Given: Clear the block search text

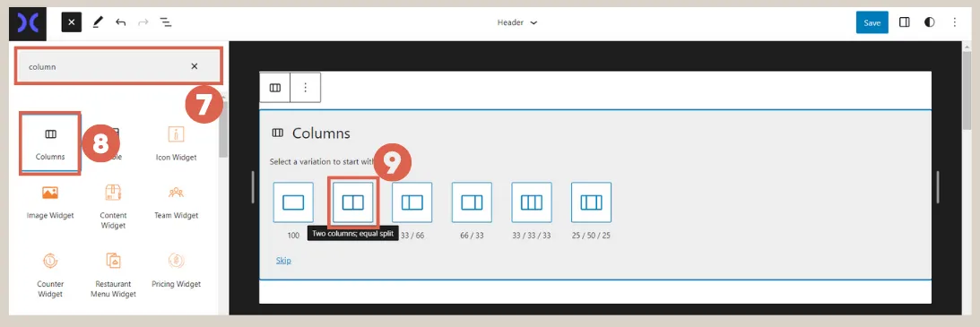Looking at the screenshot, I should 195,66.
